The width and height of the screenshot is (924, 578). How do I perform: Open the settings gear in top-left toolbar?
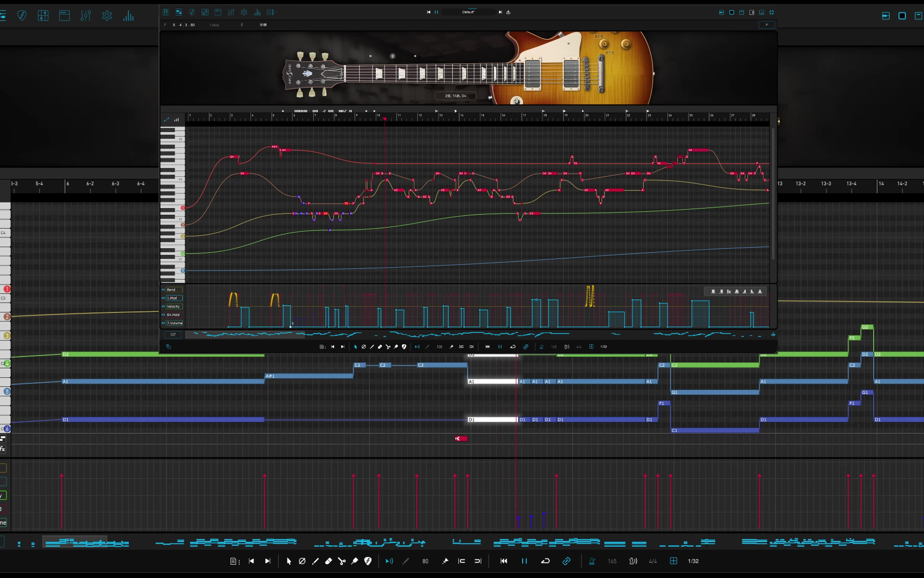click(107, 16)
